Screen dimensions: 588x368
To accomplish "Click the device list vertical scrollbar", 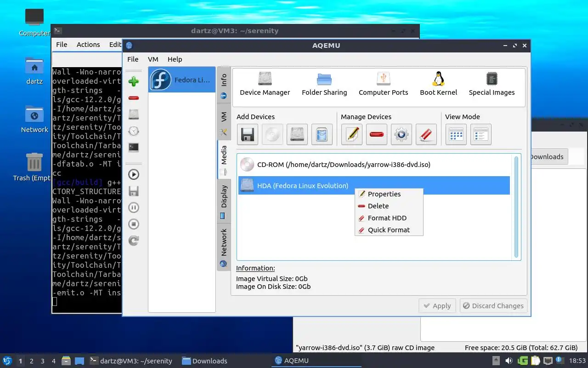I will pos(516,207).
